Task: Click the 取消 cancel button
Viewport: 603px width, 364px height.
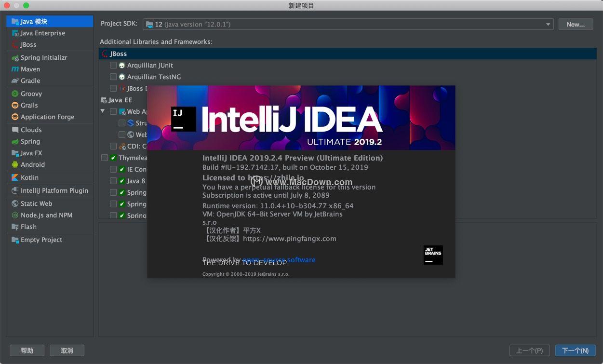Action: pos(67,351)
